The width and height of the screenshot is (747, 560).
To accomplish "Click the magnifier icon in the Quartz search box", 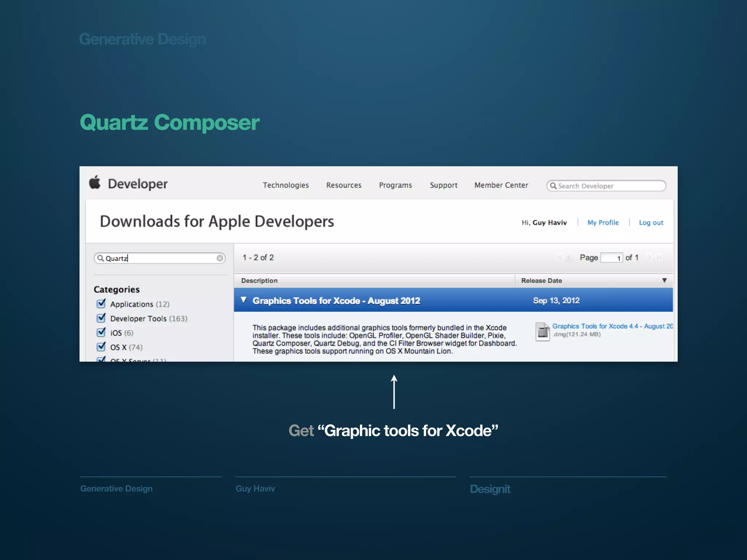I will coord(101,258).
